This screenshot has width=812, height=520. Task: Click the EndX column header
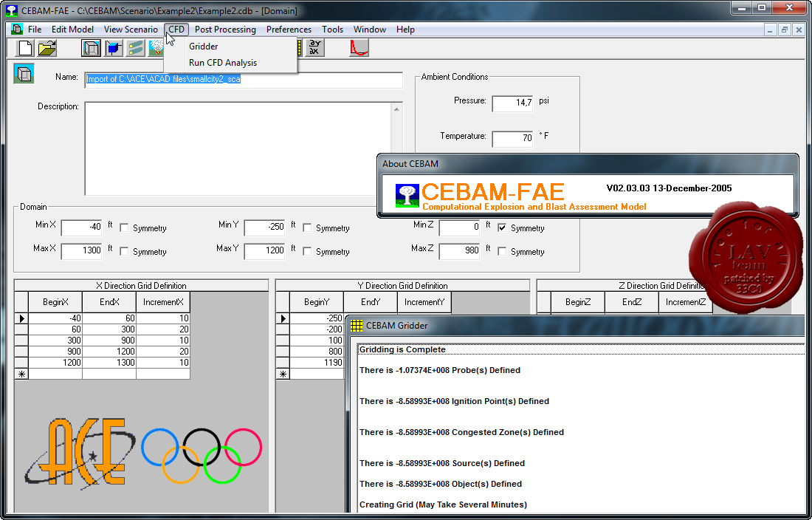(x=109, y=302)
